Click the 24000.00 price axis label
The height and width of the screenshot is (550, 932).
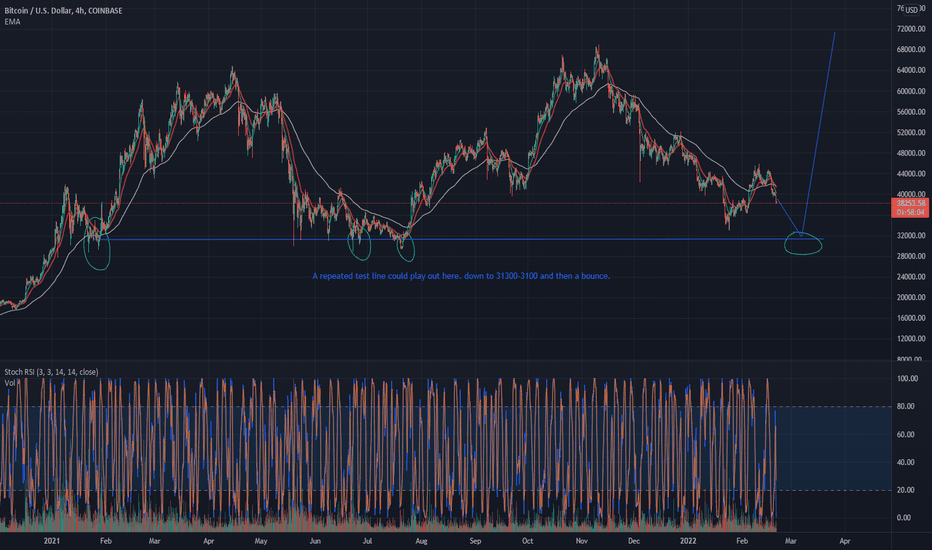(x=911, y=276)
